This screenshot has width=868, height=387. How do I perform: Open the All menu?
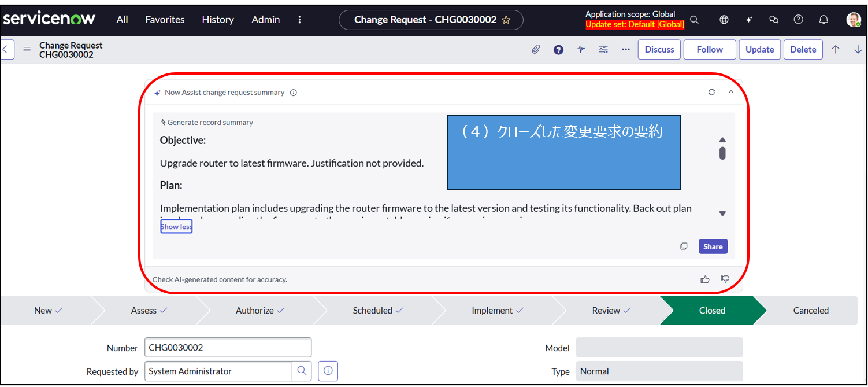coord(122,19)
